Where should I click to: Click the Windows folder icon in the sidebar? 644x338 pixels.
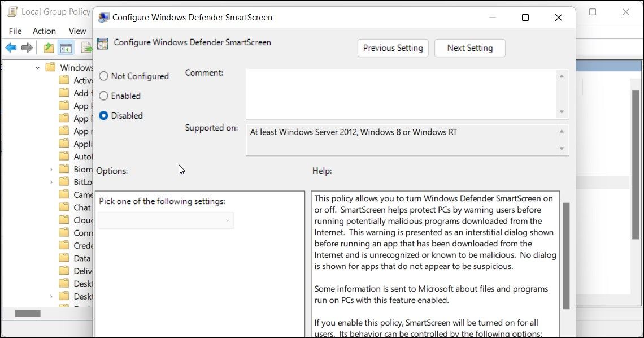(50, 67)
